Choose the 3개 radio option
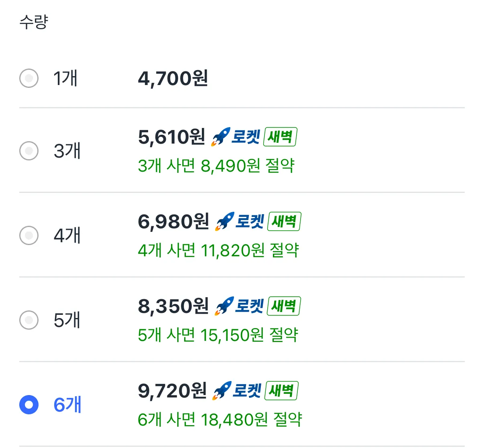This screenshot has width=484, height=448. click(29, 151)
